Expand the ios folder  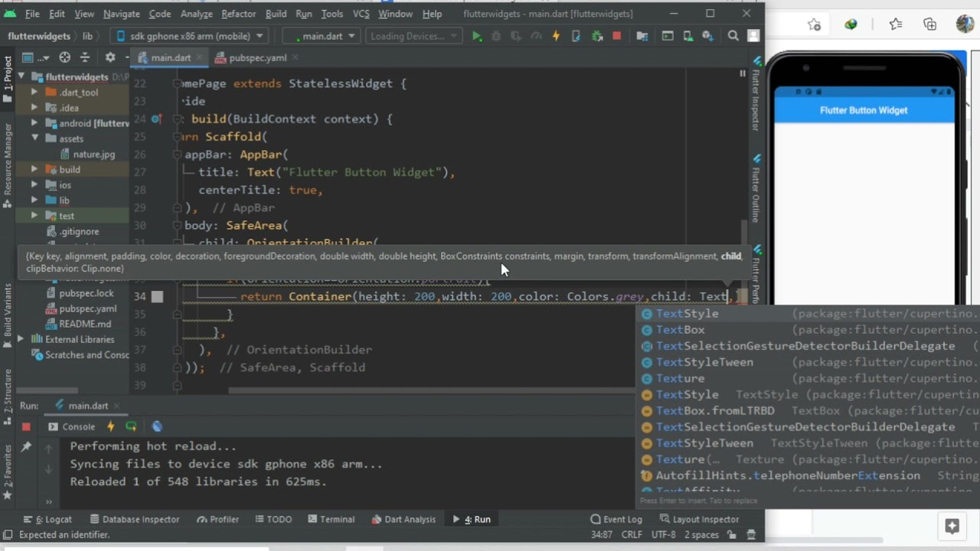[x=34, y=185]
